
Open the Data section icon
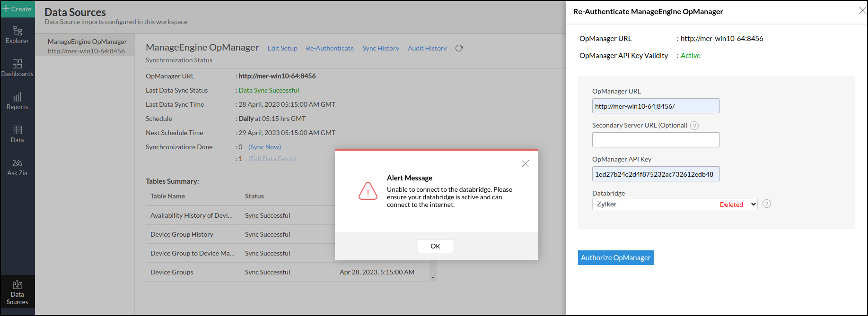click(17, 134)
